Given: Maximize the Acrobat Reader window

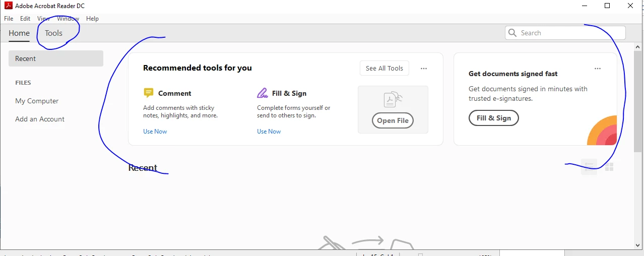Looking at the screenshot, I should click(x=607, y=6).
